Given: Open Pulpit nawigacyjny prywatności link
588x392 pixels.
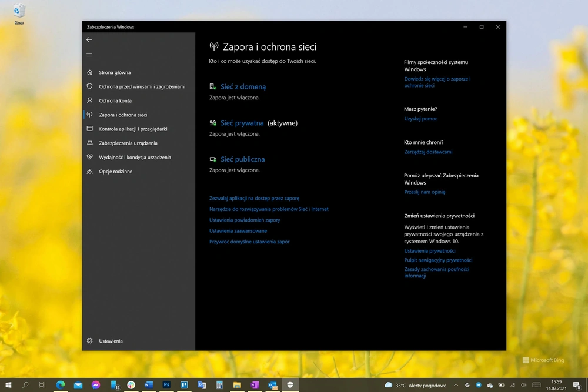Looking at the screenshot, I should tap(438, 260).
